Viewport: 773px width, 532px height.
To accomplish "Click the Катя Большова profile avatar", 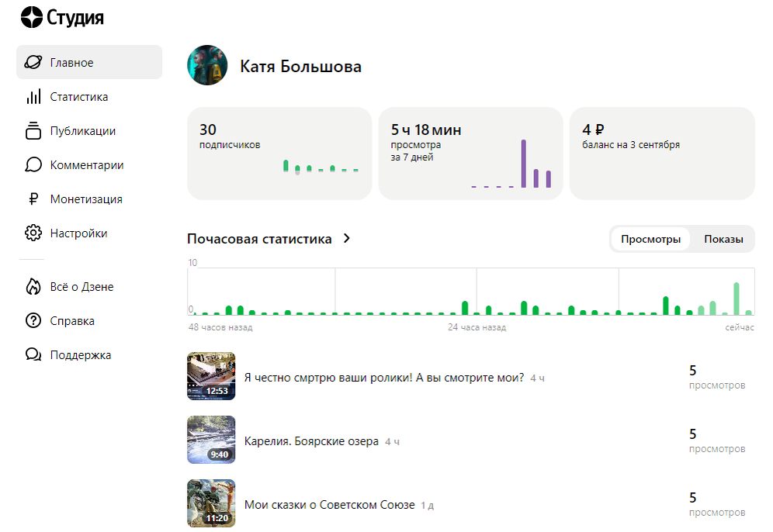I will [x=207, y=65].
